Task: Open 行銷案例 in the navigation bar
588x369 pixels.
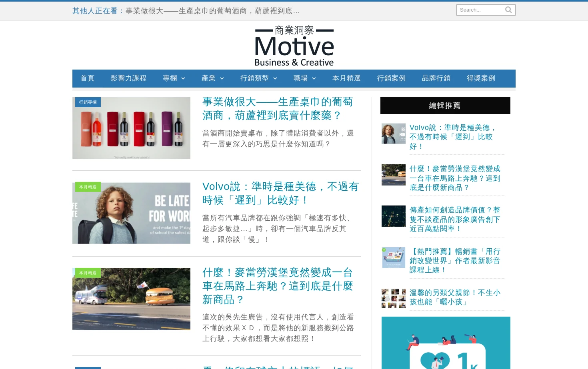Action: [391, 78]
